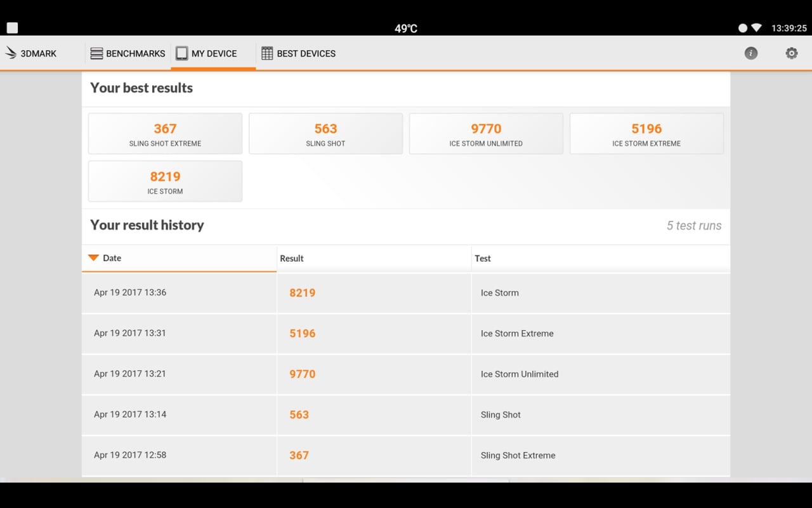Screen dimensions: 812x508
Task: Open the Ice Storm 8219 result card
Action: 165,181
